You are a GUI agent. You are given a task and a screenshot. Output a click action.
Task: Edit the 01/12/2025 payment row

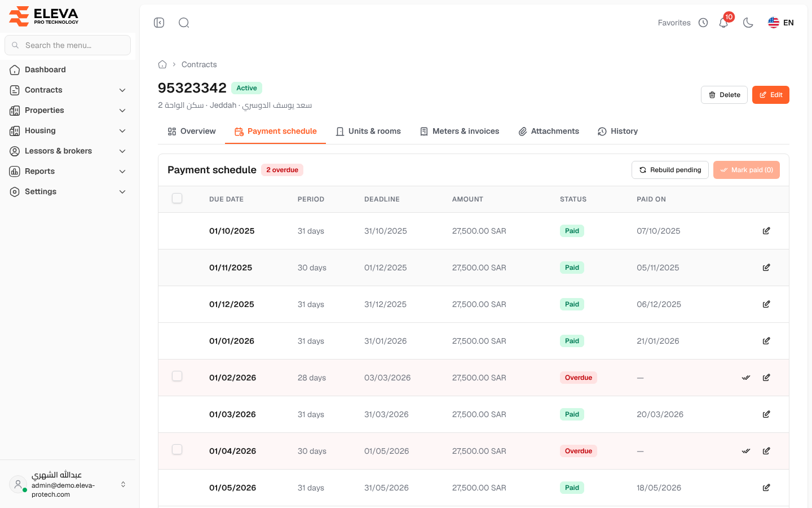[x=766, y=304]
